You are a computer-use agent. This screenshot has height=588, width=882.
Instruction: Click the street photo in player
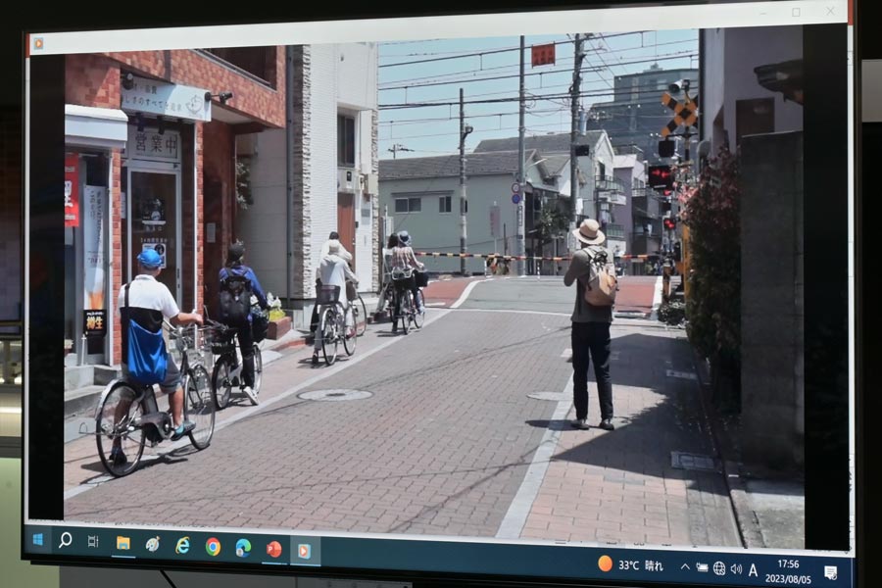tap(433, 287)
